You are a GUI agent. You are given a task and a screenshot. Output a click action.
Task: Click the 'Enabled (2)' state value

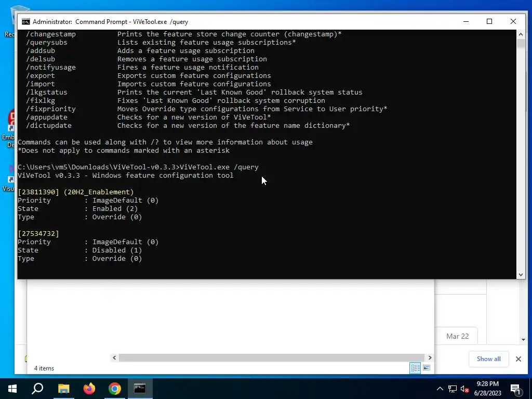115,209
